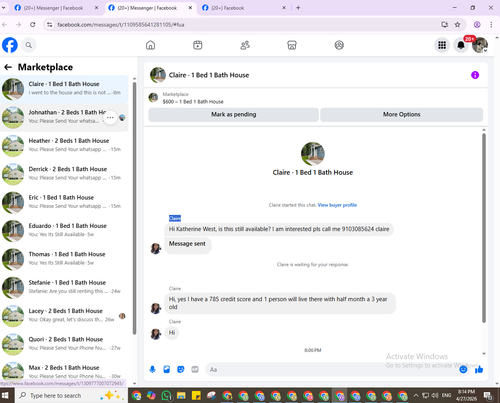Open the Marketplace storefront icon

click(x=292, y=45)
